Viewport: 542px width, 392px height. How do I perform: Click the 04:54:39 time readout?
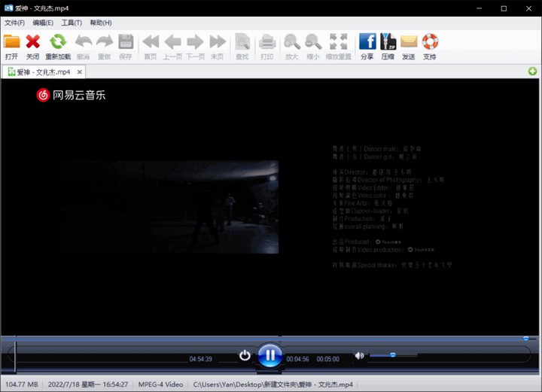coord(200,359)
